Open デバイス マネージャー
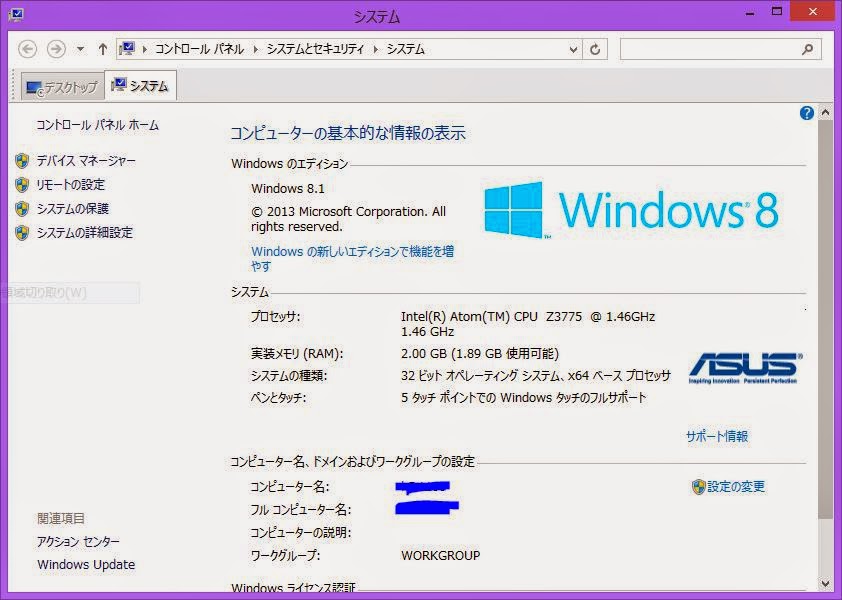 click(86, 161)
